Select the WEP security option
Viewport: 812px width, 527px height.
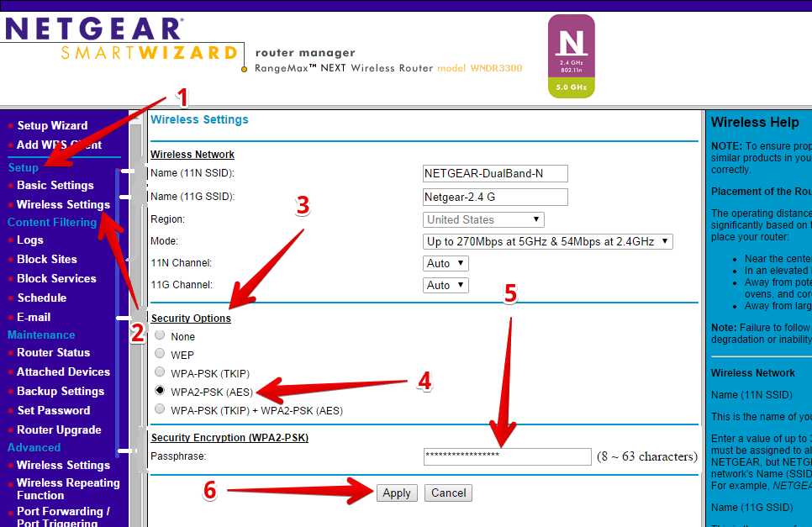coord(160,354)
